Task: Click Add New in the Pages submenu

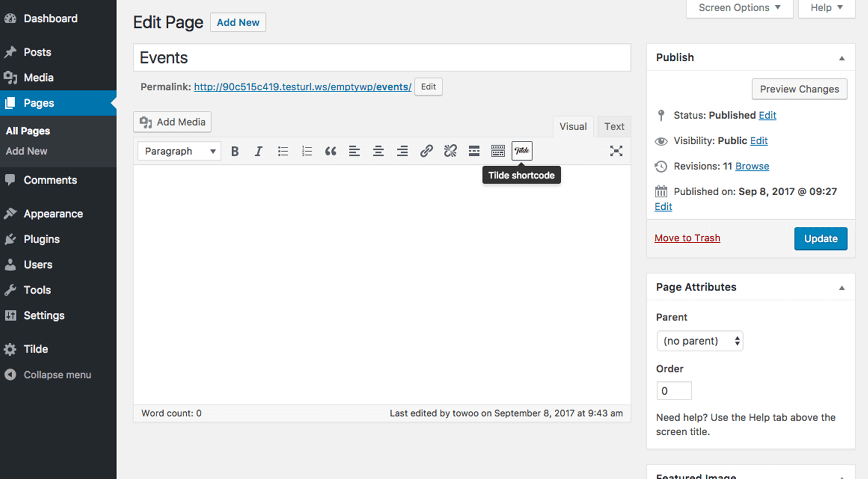Action: [26, 151]
